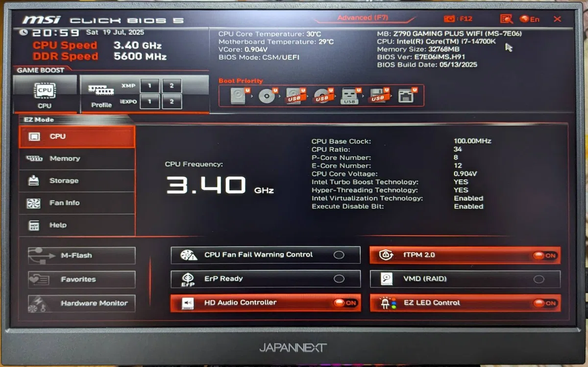Click the memory Profile RAM stick icon
Viewport: 588px width, 367px height.
click(101, 89)
